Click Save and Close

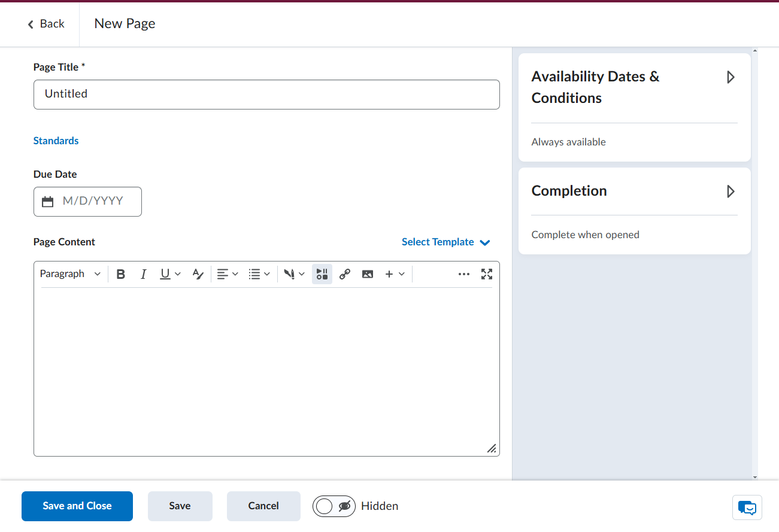77,506
